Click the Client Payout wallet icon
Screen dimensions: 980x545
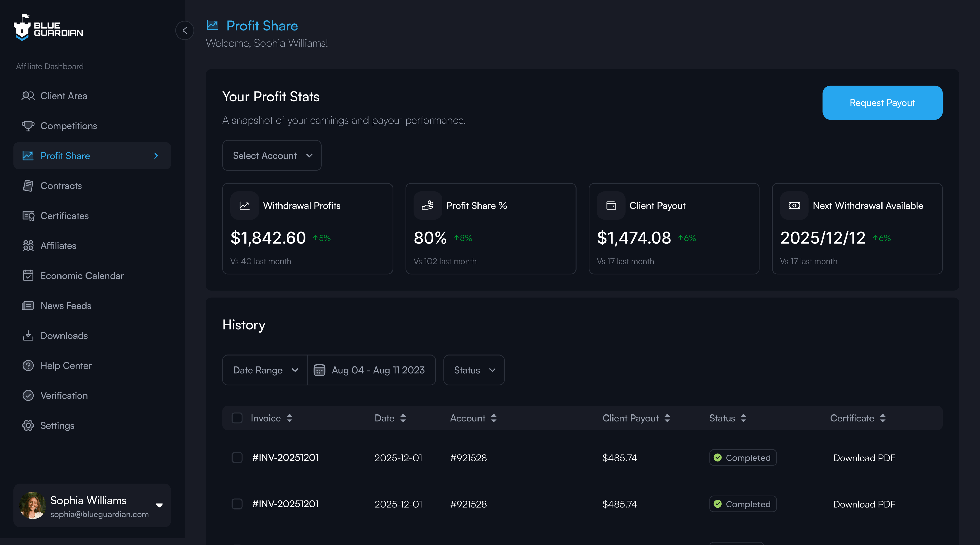pyautogui.click(x=611, y=206)
